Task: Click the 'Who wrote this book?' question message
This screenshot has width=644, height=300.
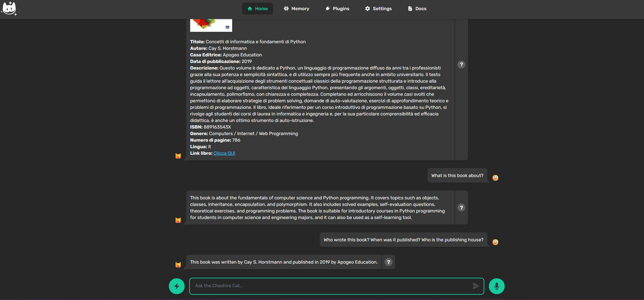Action: tap(403, 240)
